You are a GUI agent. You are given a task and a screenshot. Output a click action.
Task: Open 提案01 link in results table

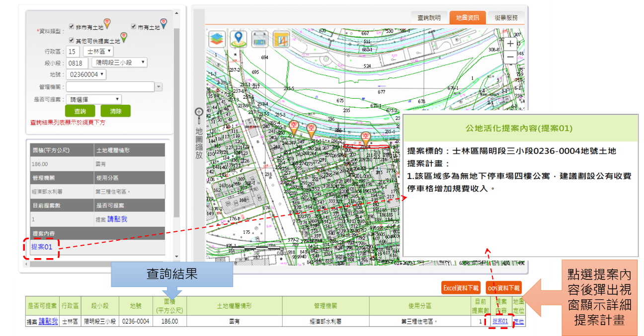tap(500, 322)
